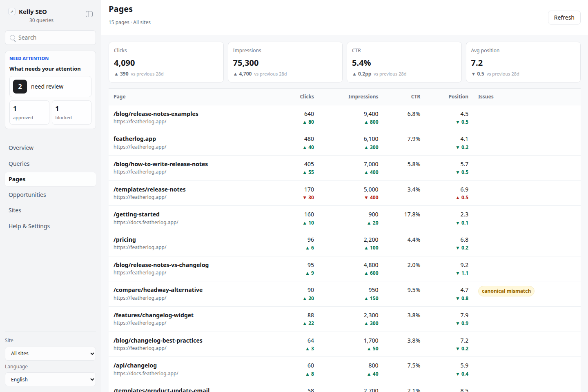Open the featherlog.app page row
The width and height of the screenshot is (588, 392).
coord(345,143)
